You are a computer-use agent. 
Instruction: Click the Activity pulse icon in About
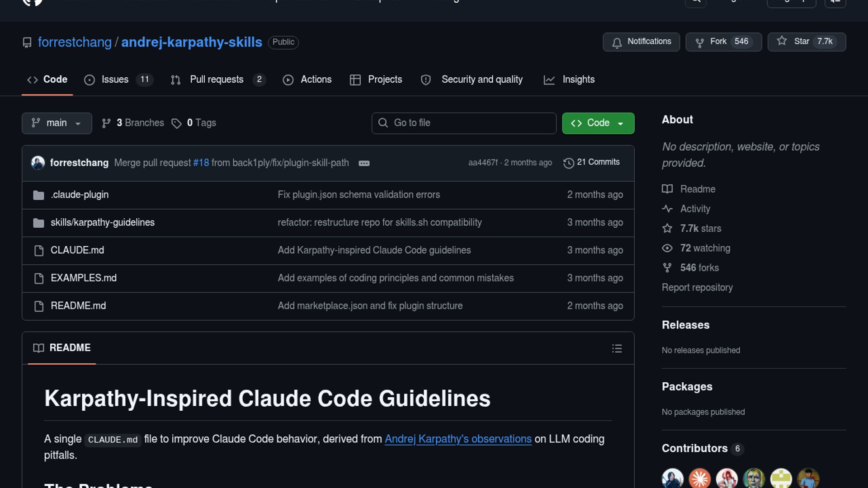667,209
